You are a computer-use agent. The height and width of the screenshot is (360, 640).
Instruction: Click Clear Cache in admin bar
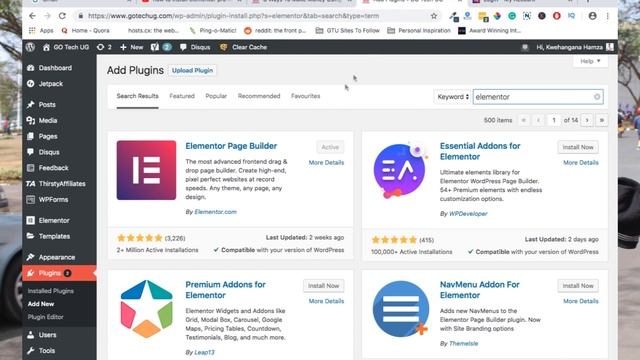[x=243, y=47]
